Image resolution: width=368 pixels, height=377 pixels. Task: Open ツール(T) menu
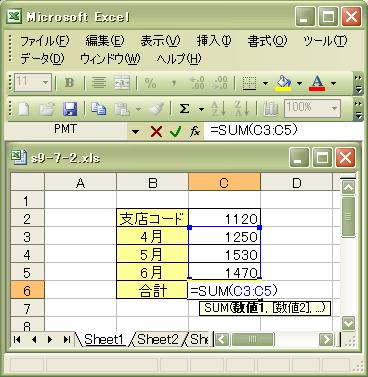[x=325, y=41]
